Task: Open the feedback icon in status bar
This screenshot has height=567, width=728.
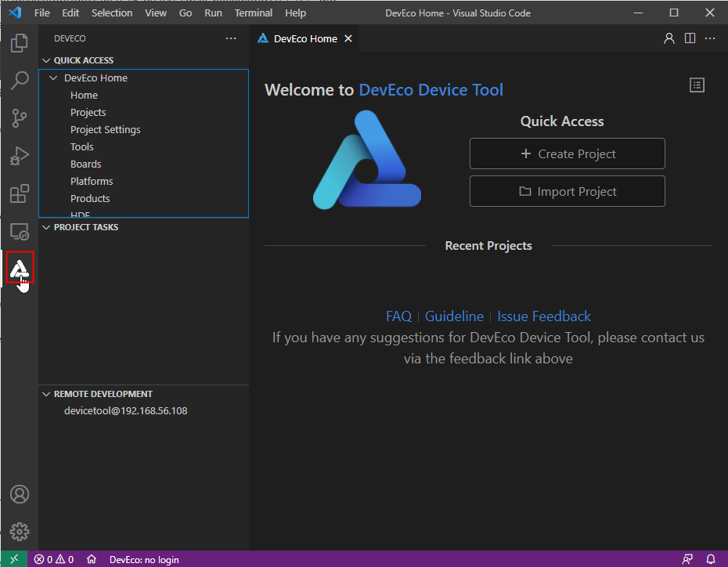Action: point(687,559)
